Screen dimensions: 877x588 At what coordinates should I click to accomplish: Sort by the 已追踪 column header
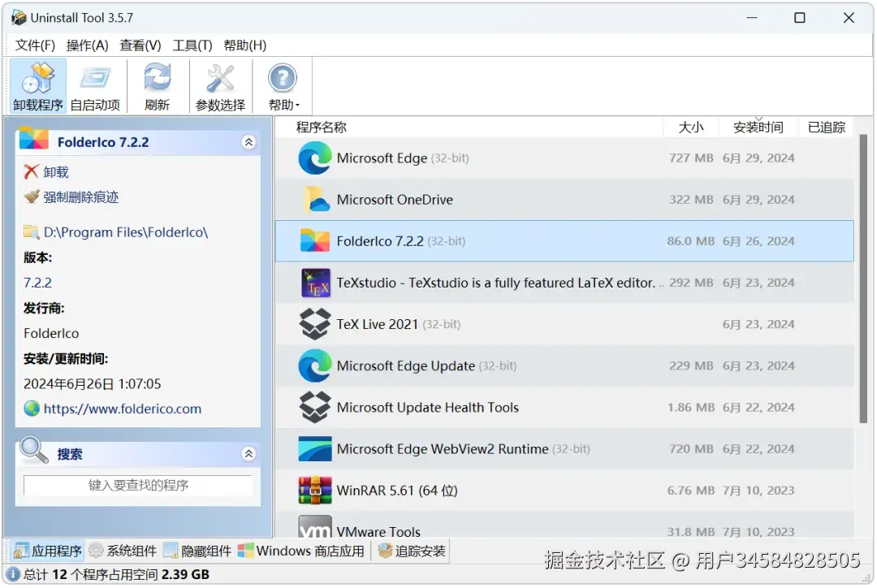827,128
